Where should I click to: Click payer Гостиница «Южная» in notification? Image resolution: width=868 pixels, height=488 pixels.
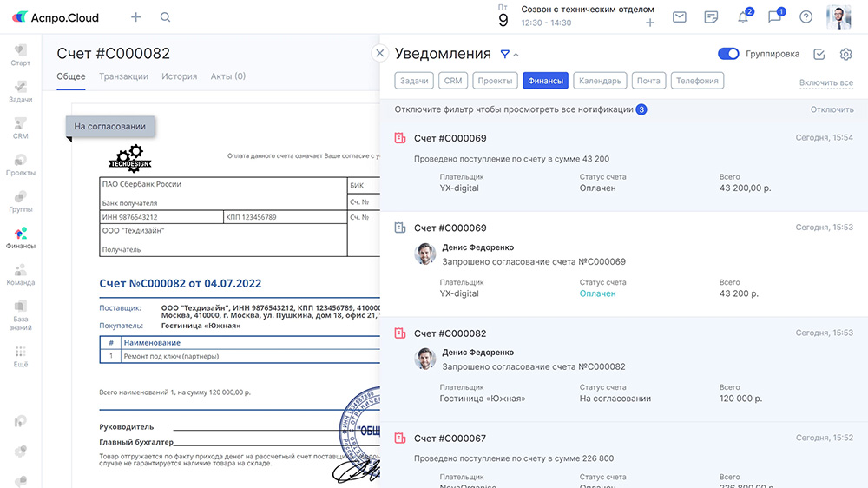pyautogui.click(x=482, y=399)
